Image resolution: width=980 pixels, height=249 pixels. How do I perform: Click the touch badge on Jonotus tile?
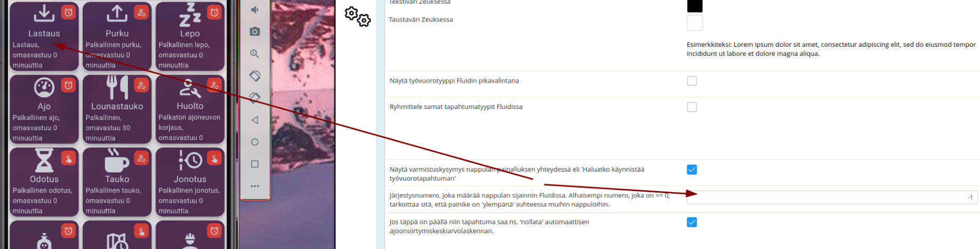point(214,158)
